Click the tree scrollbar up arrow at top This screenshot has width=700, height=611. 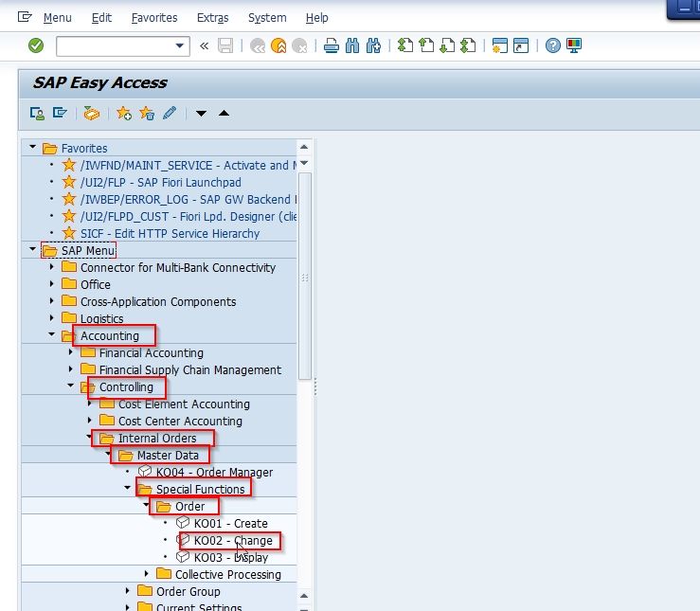point(304,147)
